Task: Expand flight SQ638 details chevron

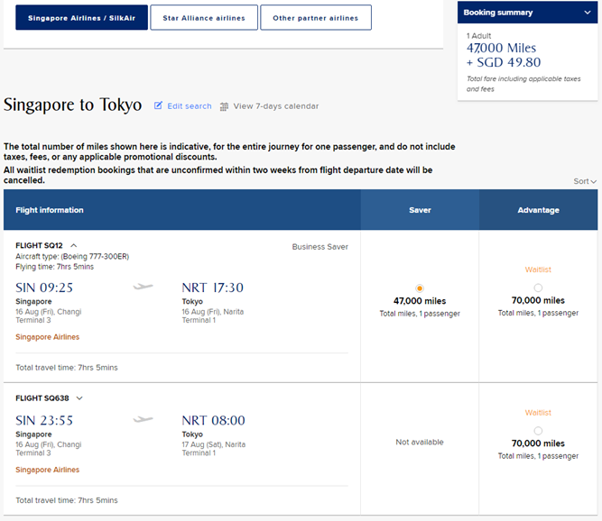Action: pos(79,398)
